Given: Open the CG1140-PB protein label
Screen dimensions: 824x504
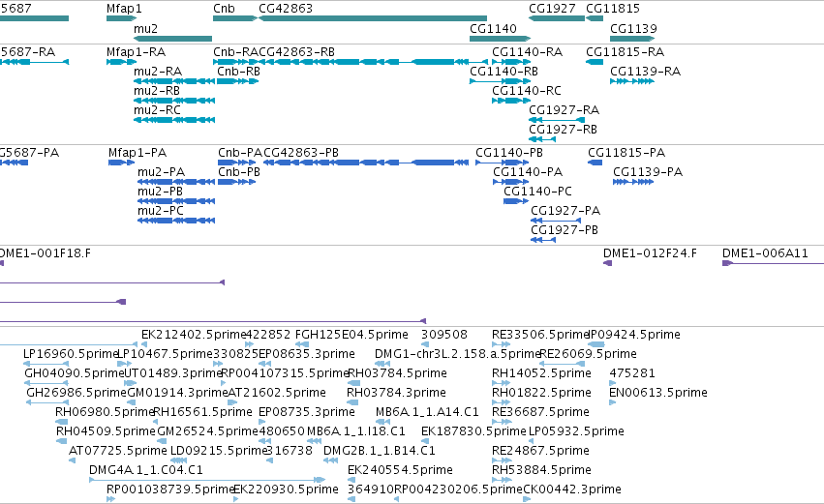Looking at the screenshot, I should click(509, 153).
